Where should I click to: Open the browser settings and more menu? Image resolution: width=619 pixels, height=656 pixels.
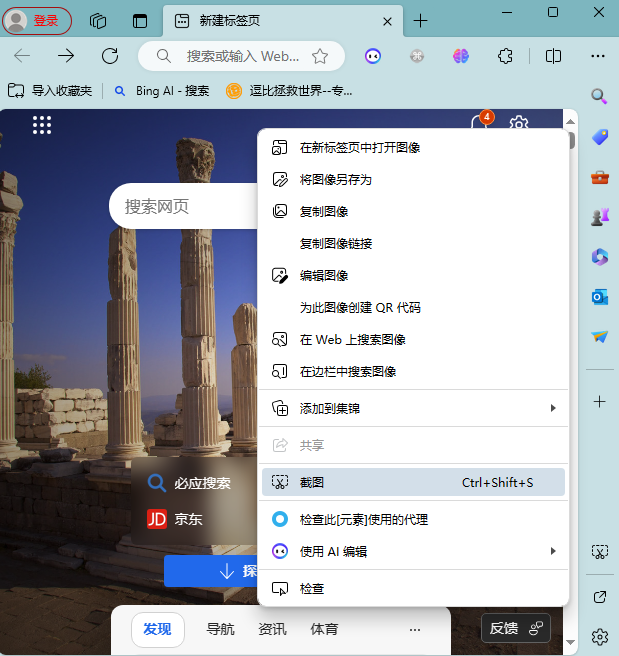point(598,56)
